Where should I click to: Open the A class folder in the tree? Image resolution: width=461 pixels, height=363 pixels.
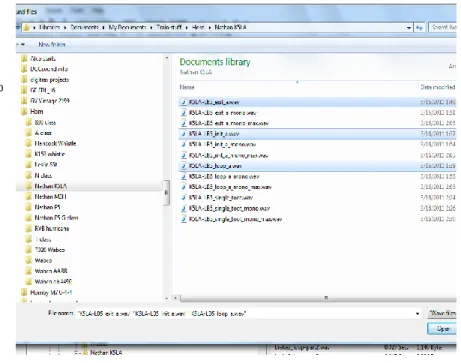coord(43,133)
